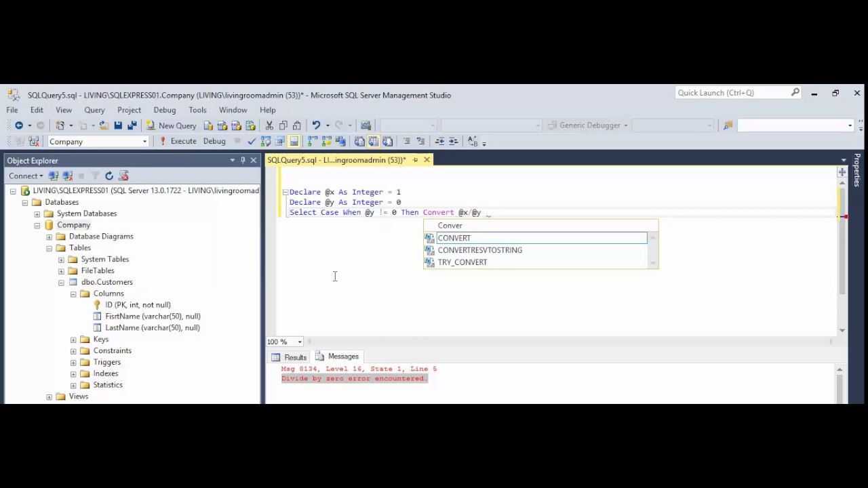
Task: Click the Query Options icon
Action: (x=280, y=141)
